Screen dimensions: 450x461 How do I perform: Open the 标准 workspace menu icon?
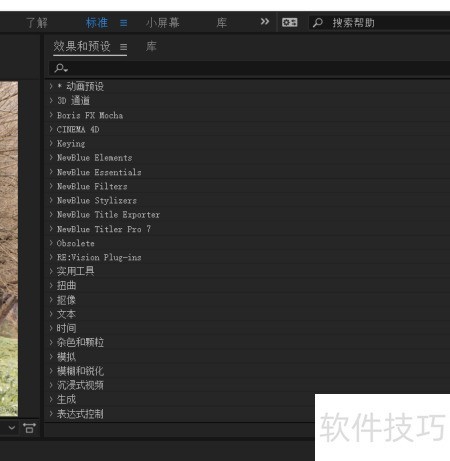tap(124, 23)
